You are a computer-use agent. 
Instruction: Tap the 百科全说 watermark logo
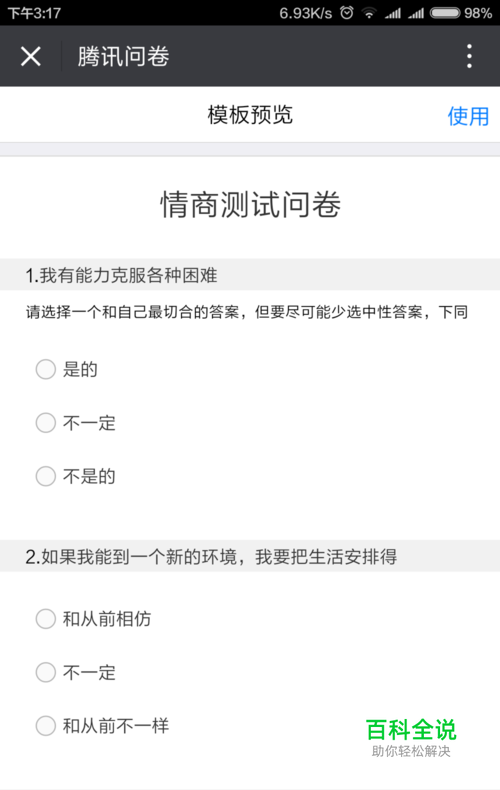tap(411, 737)
